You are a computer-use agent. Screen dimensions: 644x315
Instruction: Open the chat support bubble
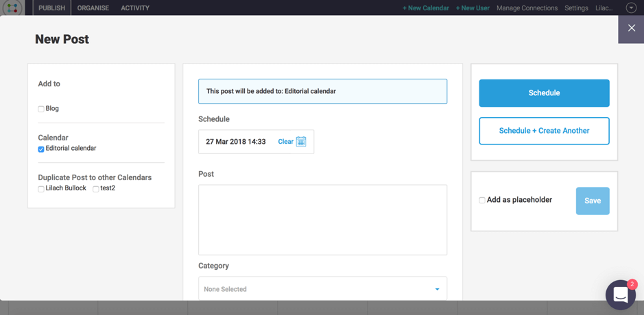pos(621,294)
